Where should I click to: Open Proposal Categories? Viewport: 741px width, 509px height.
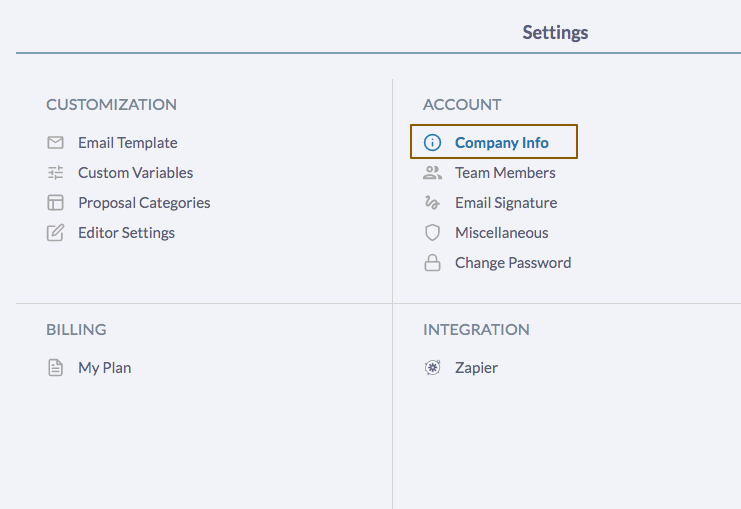tap(144, 203)
